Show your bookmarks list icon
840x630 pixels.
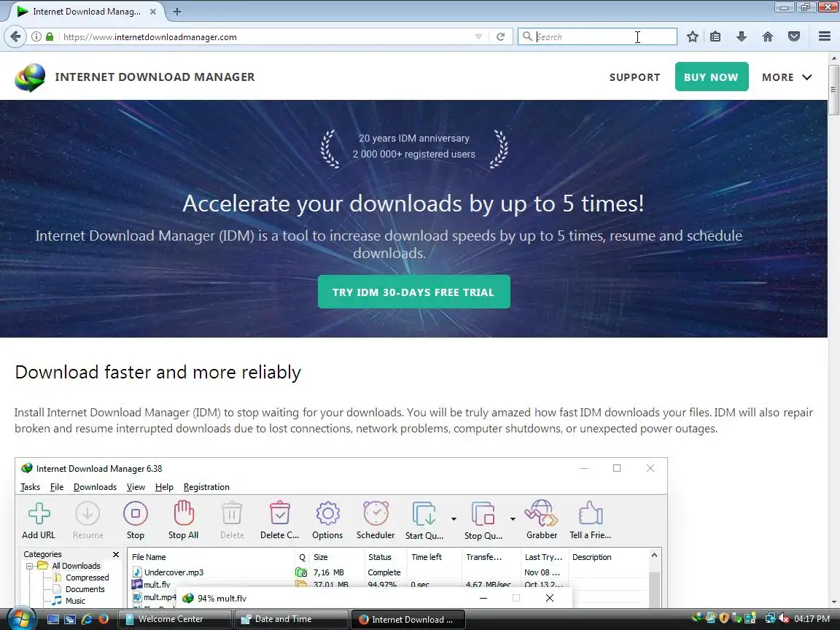point(715,37)
